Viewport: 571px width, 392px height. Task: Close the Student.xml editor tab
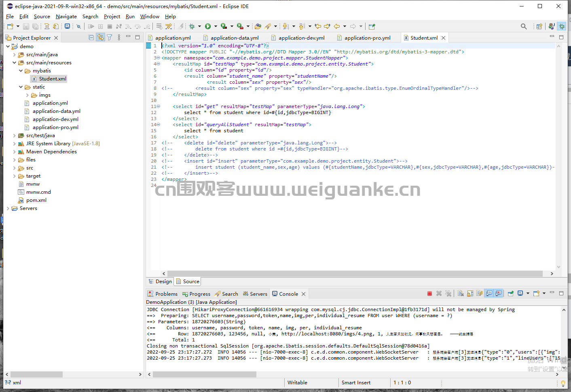pos(444,38)
